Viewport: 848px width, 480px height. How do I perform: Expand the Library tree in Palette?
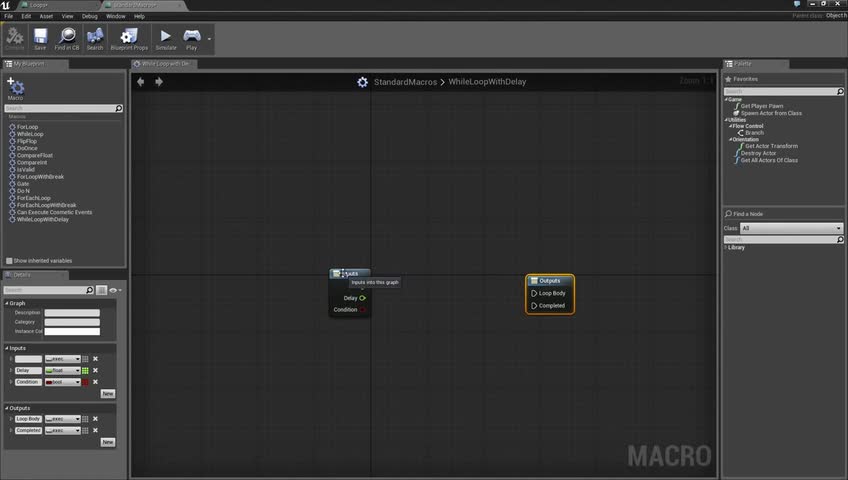(x=726, y=247)
